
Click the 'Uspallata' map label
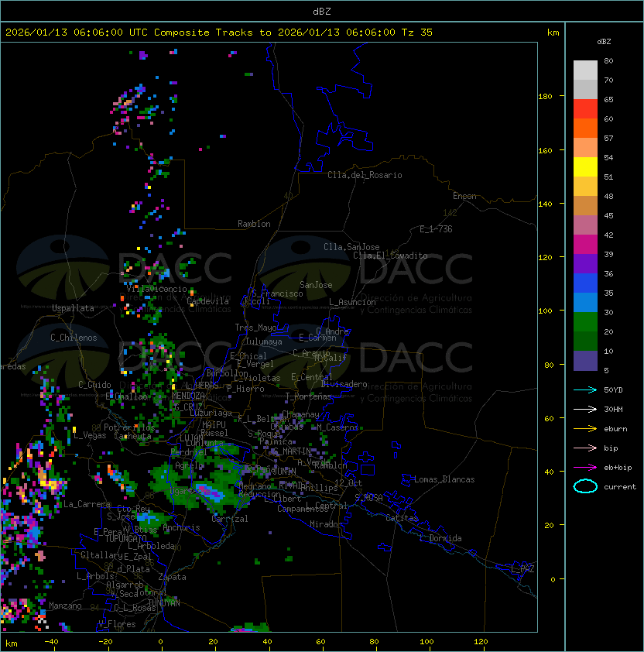[73, 308]
